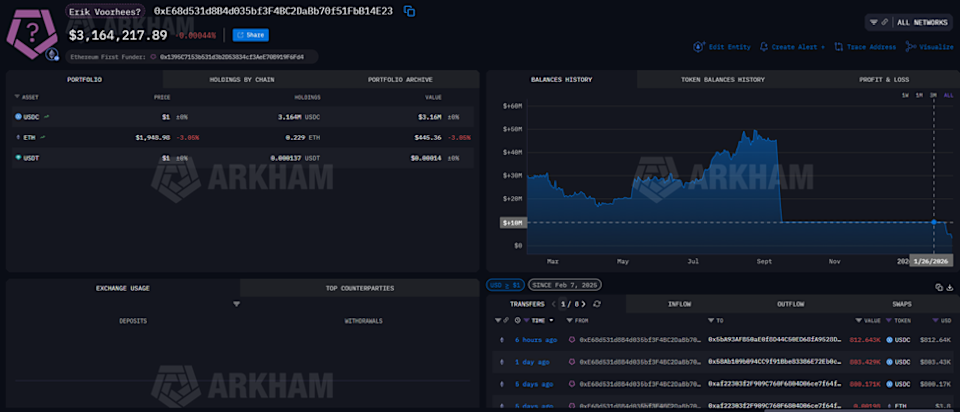Open the Inflow tab
Viewport: 960px width, 412px height.
click(680, 304)
